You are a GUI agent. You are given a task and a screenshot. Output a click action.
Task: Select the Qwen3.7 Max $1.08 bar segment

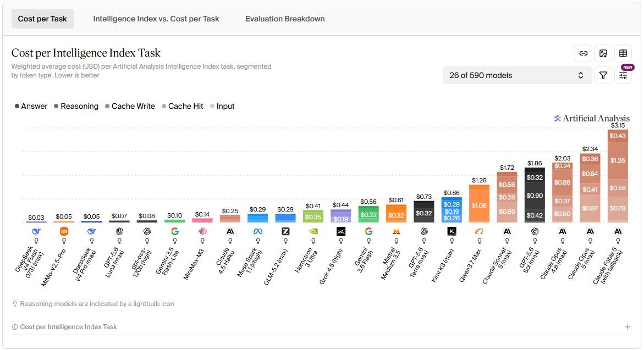click(x=480, y=205)
